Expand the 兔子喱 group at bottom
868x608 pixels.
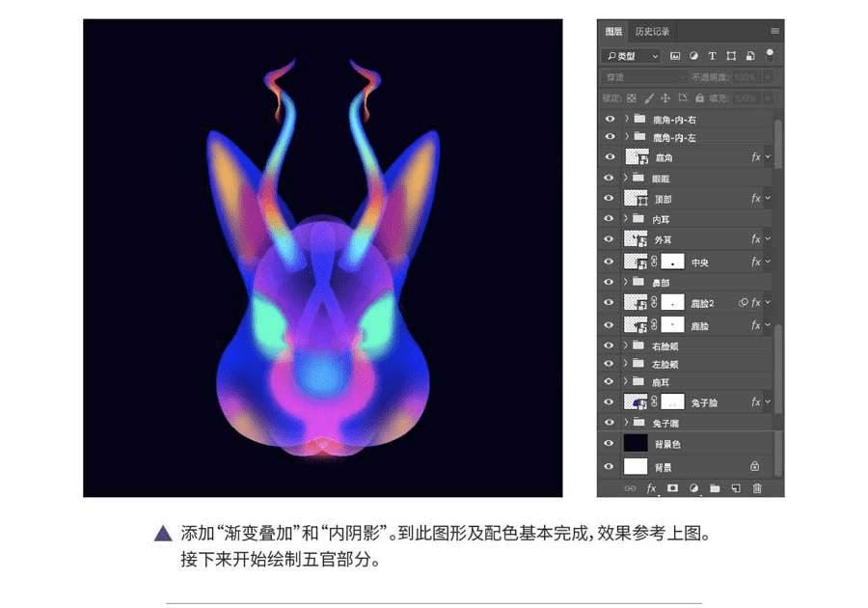[626, 423]
